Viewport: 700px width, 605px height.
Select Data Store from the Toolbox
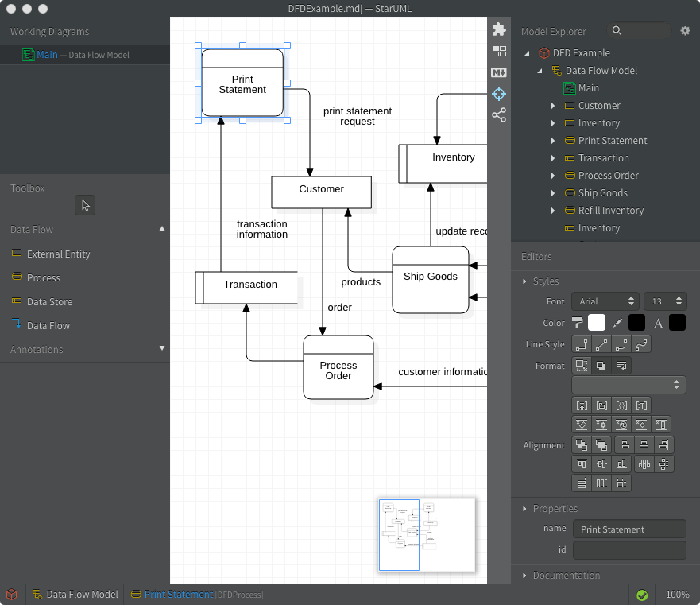[49, 302]
